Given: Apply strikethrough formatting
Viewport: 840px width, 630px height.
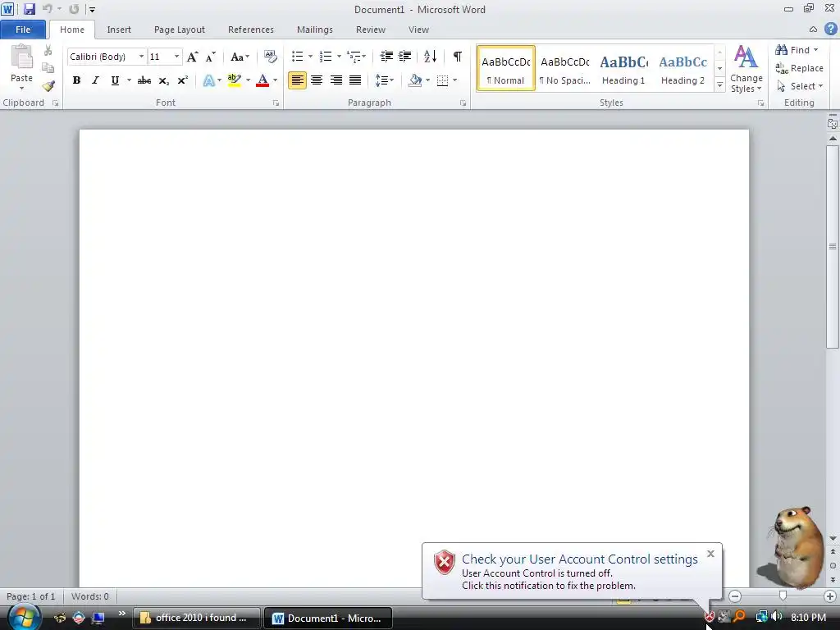Looking at the screenshot, I should (x=144, y=80).
